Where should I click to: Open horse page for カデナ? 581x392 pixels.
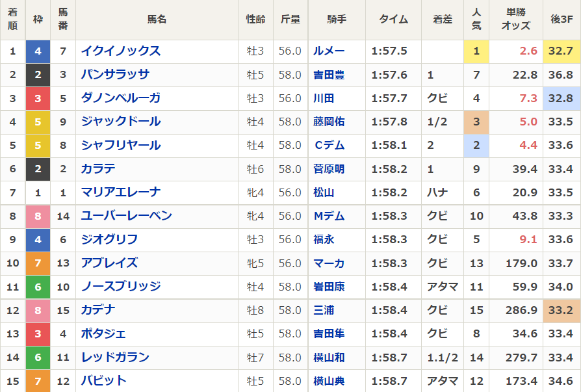pyautogui.click(x=98, y=309)
